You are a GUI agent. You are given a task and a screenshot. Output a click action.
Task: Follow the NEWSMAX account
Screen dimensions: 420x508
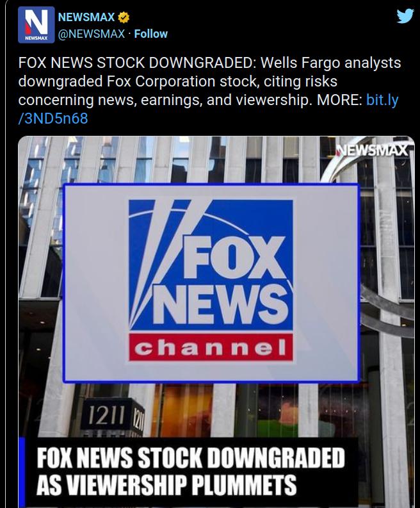click(151, 34)
